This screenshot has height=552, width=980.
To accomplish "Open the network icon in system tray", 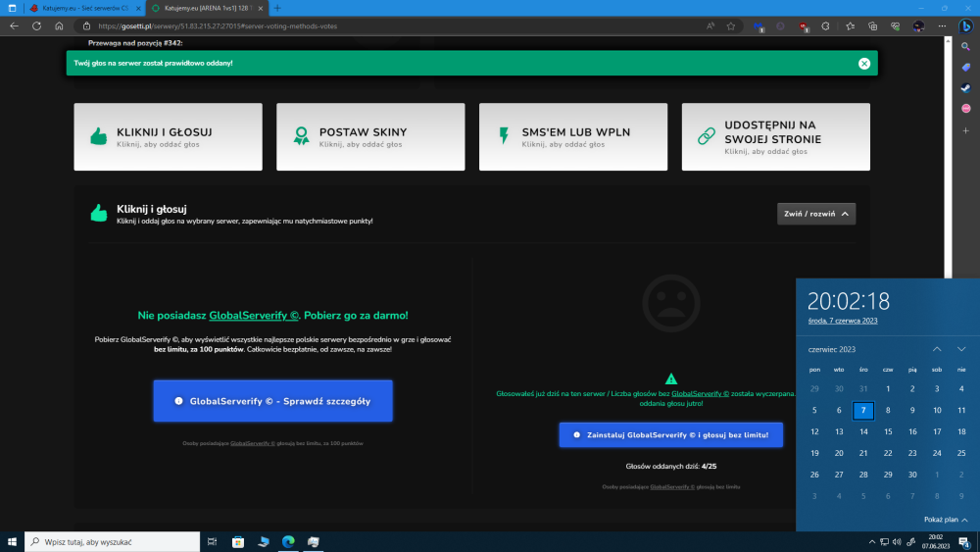I will click(x=884, y=542).
